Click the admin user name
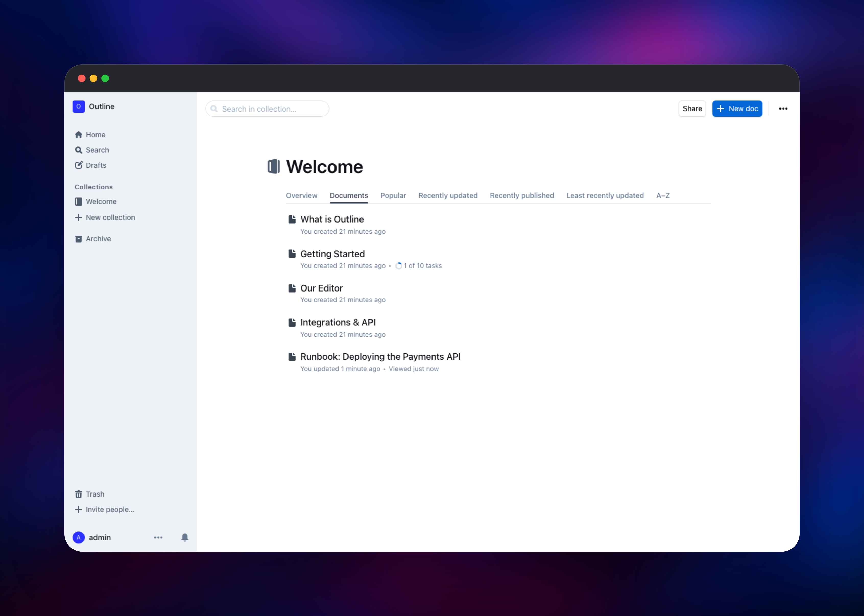This screenshot has height=616, width=864. 100,537
